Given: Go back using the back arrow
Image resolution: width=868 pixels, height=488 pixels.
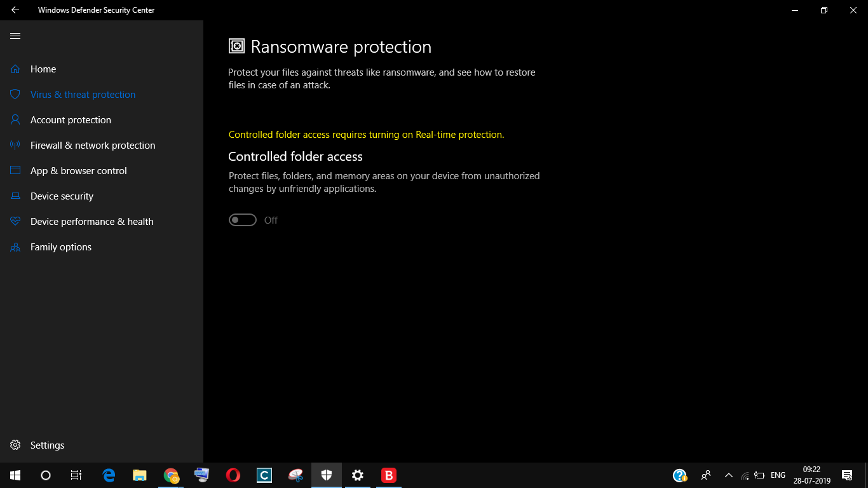Looking at the screenshot, I should [x=15, y=10].
